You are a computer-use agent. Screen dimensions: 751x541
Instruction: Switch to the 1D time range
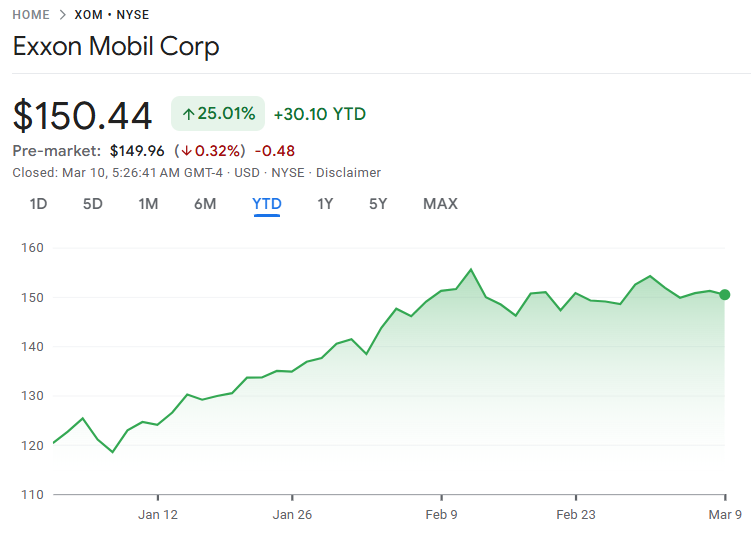(x=38, y=204)
